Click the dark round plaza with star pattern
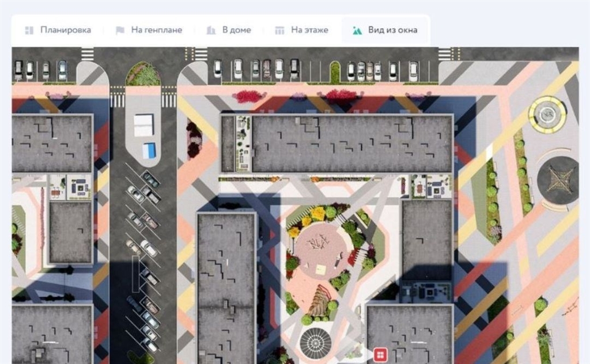The height and width of the screenshot is (364, 590). 558,180
